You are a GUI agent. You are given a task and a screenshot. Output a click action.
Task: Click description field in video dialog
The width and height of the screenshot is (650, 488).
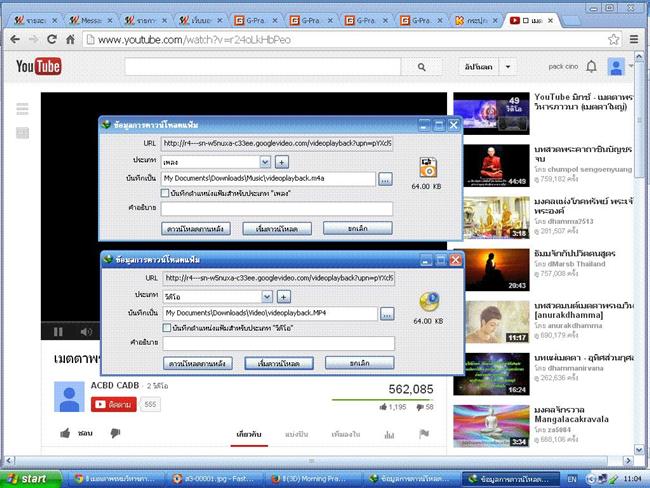pos(279,343)
